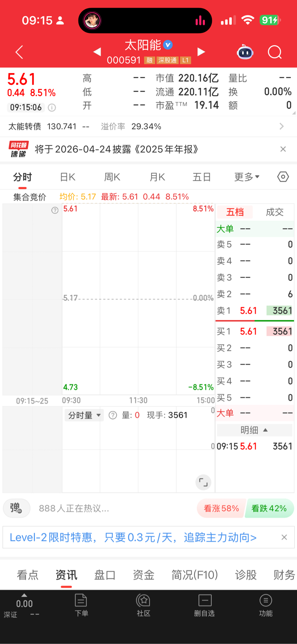Expand quote details corner triangle
This screenshot has height=644, width=297.
tap(294, 113)
